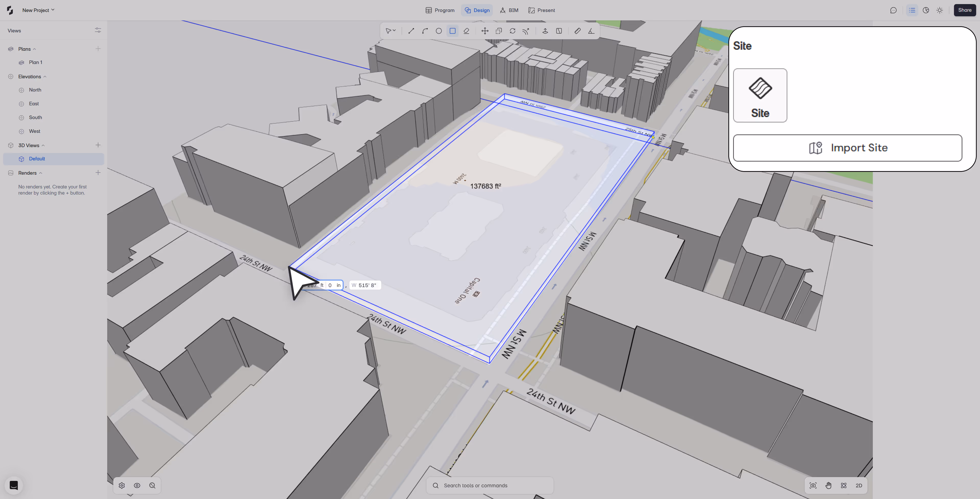The width and height of the screenshot is (980, 499).
Task: Select the Rotate tool
Action: pyautogui.click(x=512, y=31)
